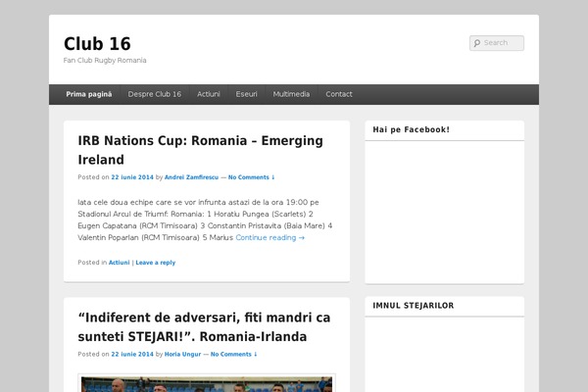Open the Multimedia menu item
The width and height of the screenshot is (588, 392).
point(291,94)
